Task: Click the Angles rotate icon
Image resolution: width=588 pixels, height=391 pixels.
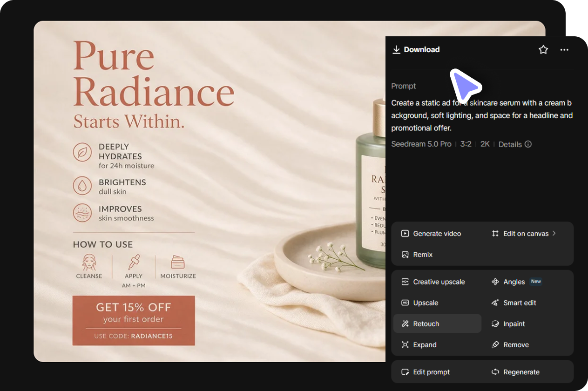Action: pyautogui.click(x=495, y=282)
